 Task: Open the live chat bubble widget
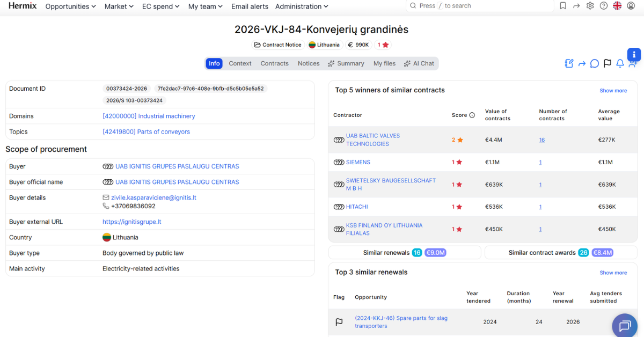click(x=625, y=325)
